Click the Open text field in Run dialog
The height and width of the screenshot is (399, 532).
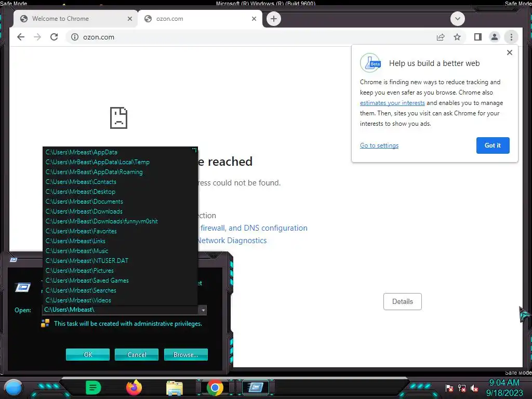click(x=120, y=310)
